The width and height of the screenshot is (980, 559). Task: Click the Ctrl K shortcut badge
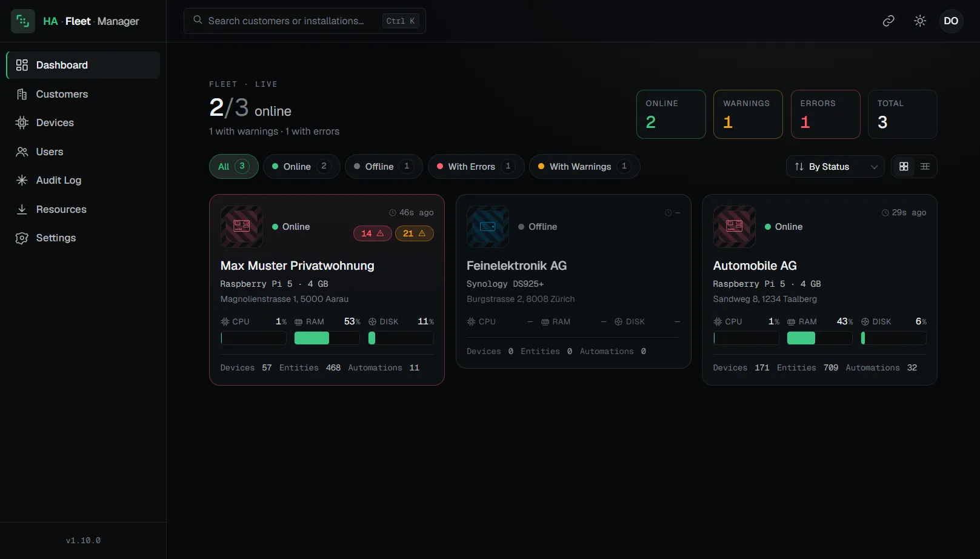click(x=401, y=21)
